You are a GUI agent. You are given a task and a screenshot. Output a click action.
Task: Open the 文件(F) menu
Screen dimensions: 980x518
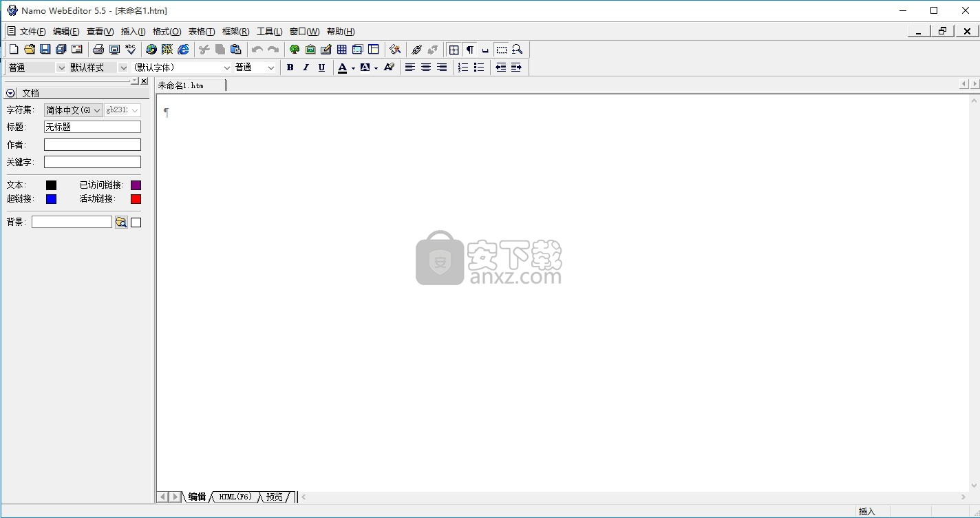coord(32,32)
